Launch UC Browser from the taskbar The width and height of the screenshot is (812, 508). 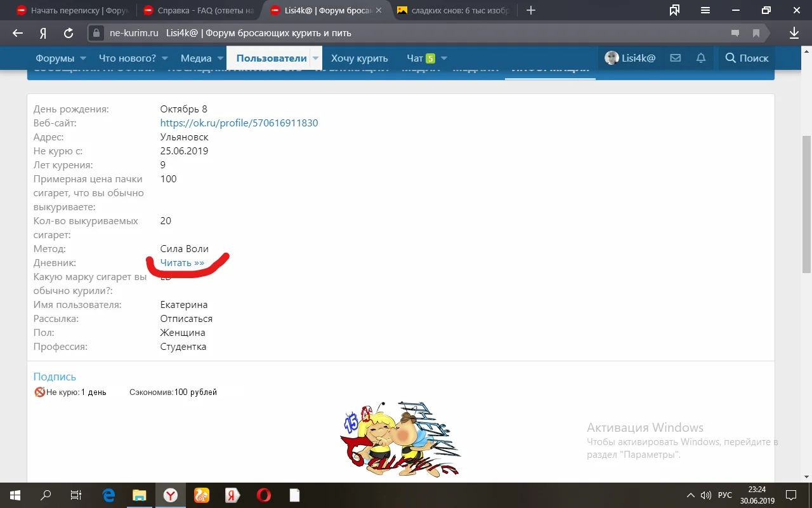(x=202, y=495)
